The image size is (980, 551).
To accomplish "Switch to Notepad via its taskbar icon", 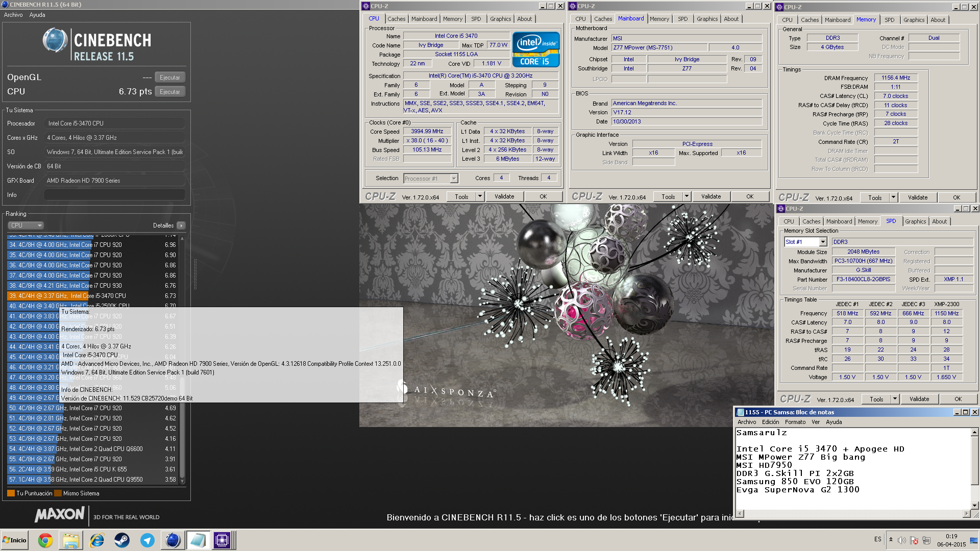I will [198, 540].
